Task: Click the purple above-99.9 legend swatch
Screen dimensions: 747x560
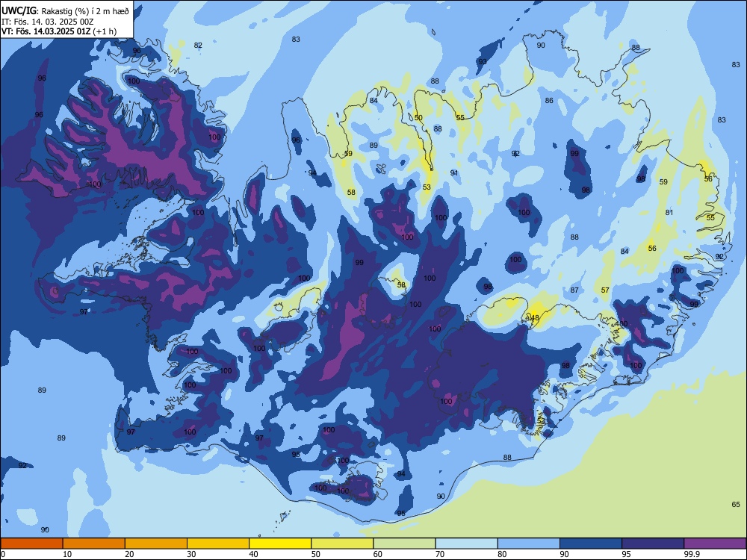Action: coord(715,544)
